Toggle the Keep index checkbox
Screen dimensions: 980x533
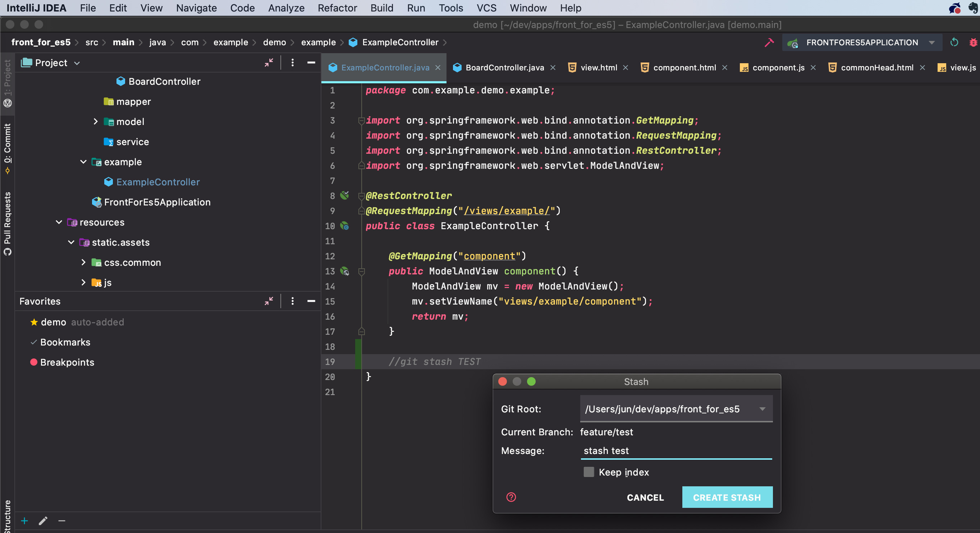[x=589, y=472]
